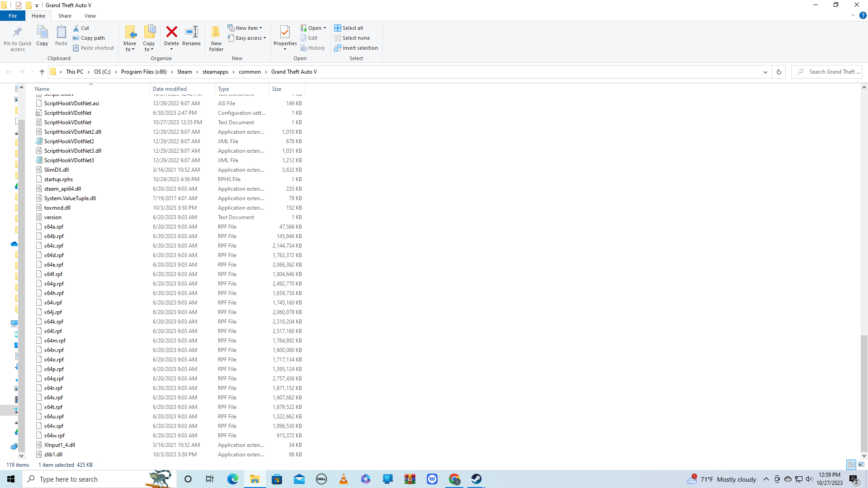
Task: Navigate to steamapps in breadcrumb
Action: coord(215,72)
